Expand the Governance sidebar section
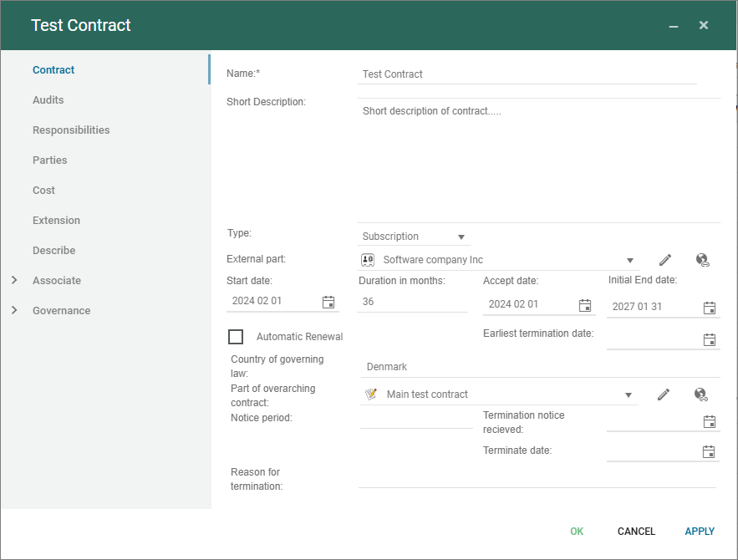Viewport: 738px width, 560px height. point(14,311)
